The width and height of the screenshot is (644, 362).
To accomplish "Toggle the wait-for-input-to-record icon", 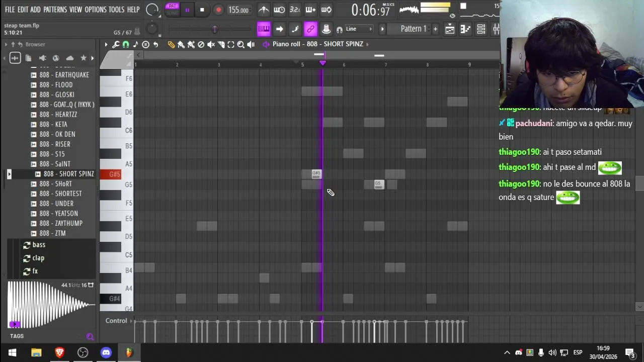I will pyautogui.click(x=279, y=10).
